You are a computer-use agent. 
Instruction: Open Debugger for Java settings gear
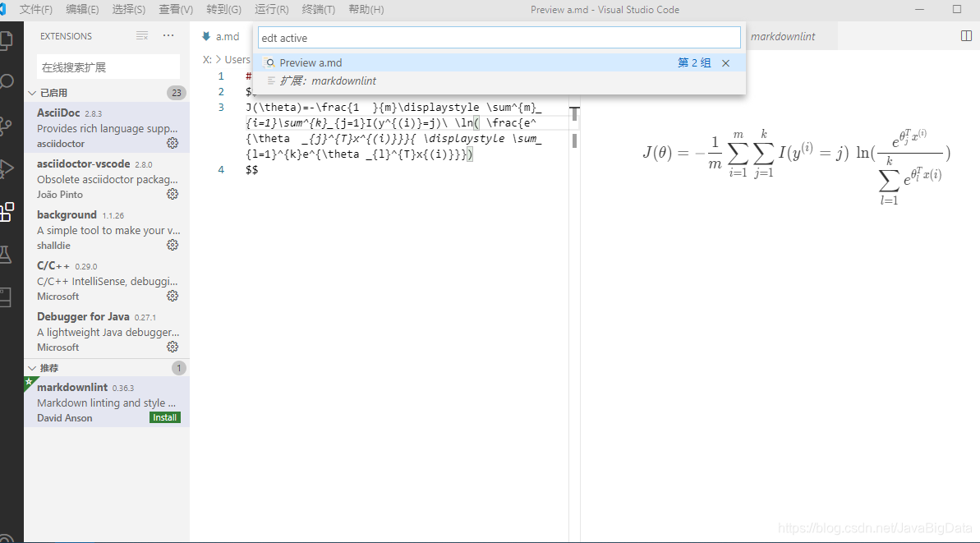(x=173, y=347)
